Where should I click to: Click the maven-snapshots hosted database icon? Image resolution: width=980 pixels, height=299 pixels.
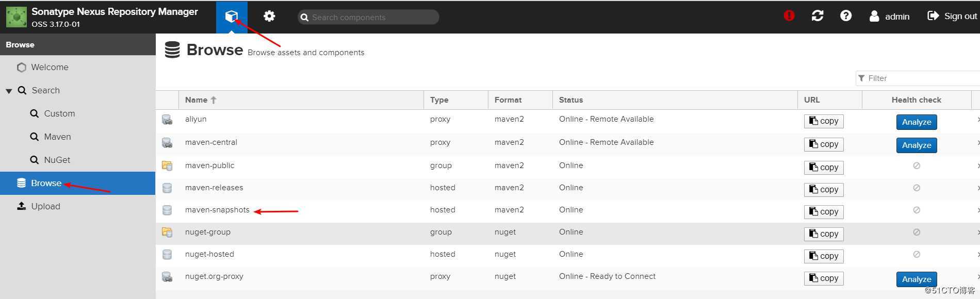click(167, 210)
